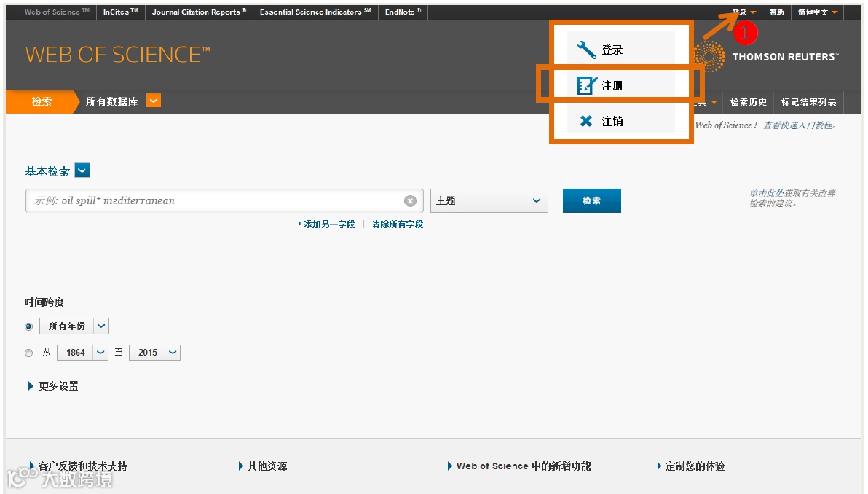Click the Thomson Reuters logo

pos(767,56)
